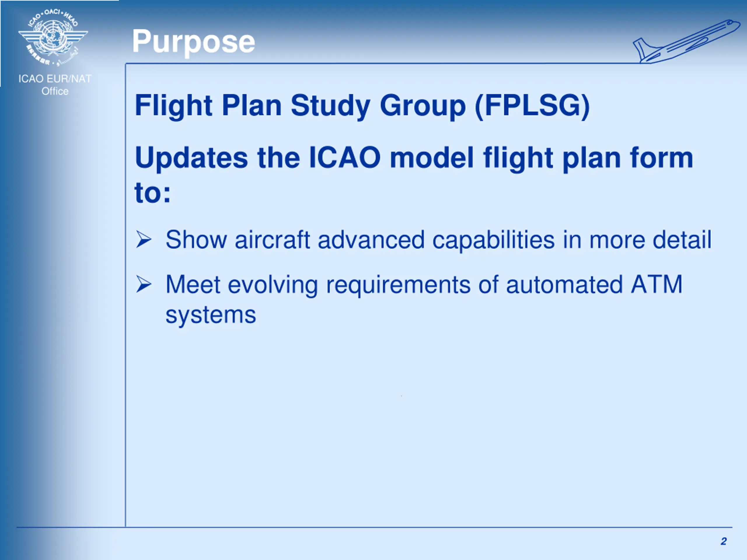Click the first arrow bullet before 'Show aircraft'
Viewport: 747px width, 560px height.
click(144, 239)
